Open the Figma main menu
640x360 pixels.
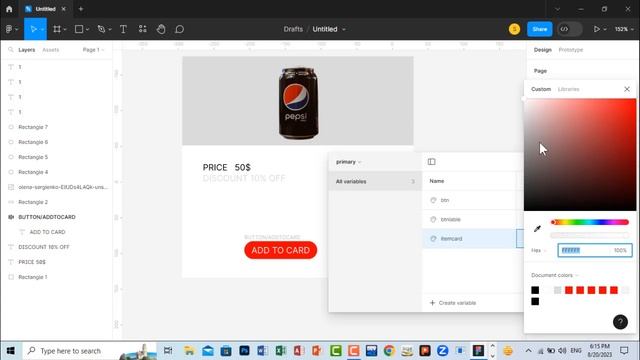(x=9, y=29)
